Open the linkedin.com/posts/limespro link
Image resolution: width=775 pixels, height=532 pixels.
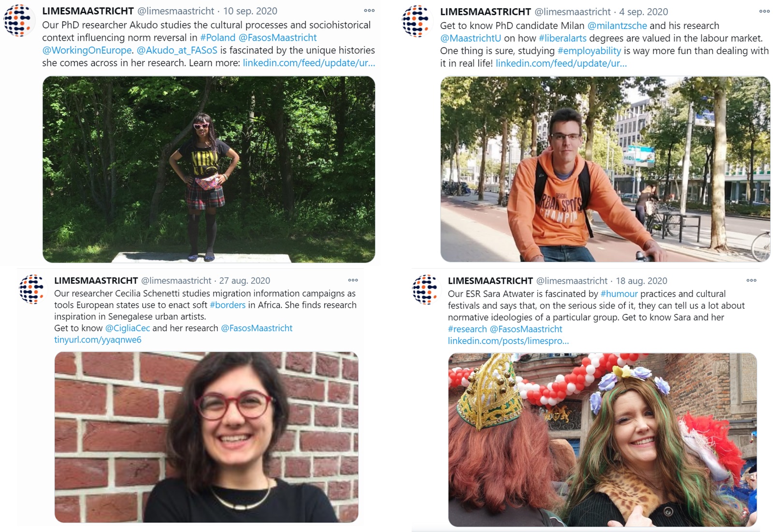[x=508, y=341]
